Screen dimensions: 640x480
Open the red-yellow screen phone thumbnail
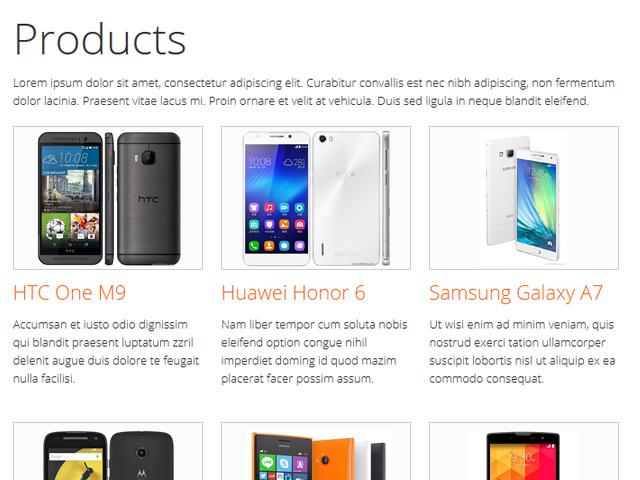coord(524,451)
